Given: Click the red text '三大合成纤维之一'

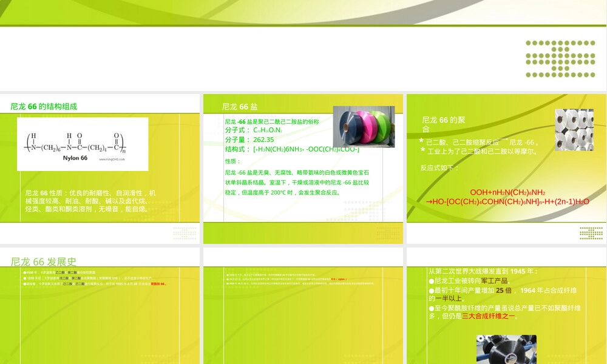Looking at the screenshot, I should (x=489, y=316).
